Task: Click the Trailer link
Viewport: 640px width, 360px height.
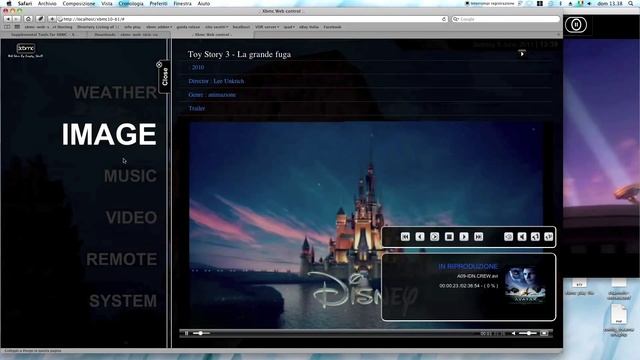Action: click(197, 108)
